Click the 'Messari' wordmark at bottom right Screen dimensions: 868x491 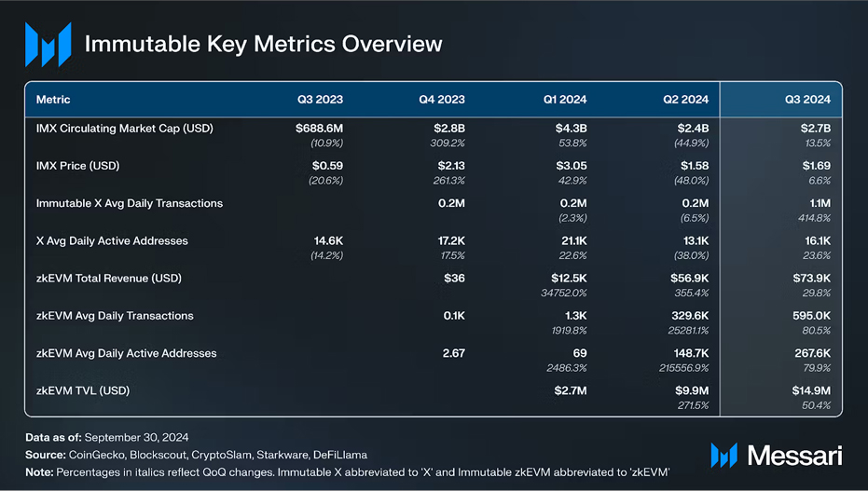click(x=794, y=456)
